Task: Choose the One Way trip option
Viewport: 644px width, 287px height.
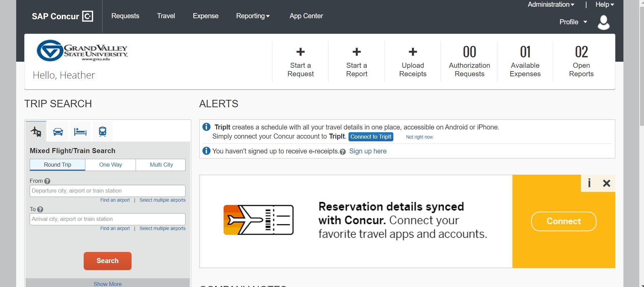Action: [110, 165]
